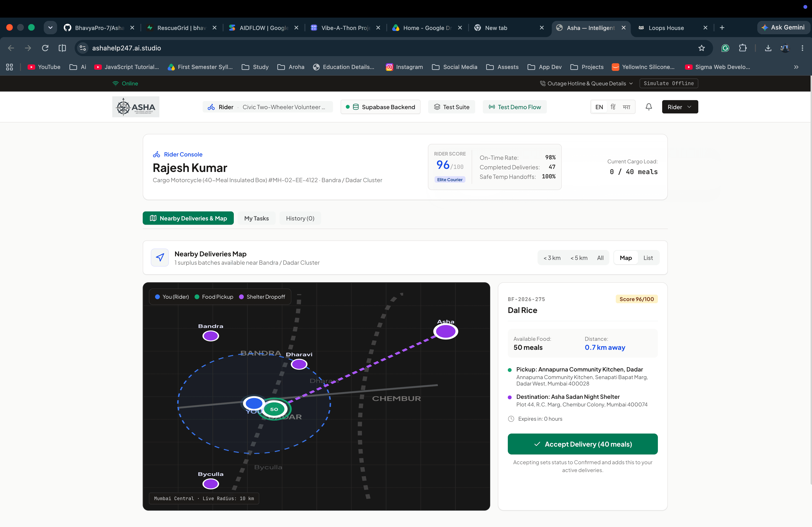Open the browser three-dot menu

pyautogui.click(x=802, y=48)
